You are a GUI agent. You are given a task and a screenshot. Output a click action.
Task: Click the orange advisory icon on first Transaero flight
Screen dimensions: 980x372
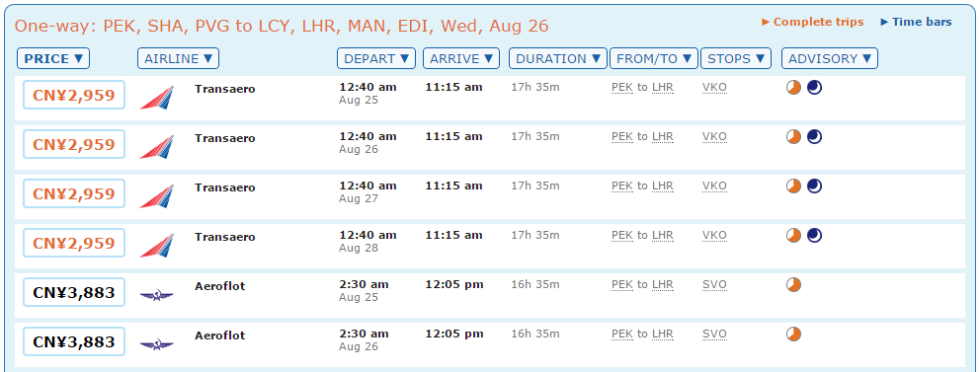point(793,88)
